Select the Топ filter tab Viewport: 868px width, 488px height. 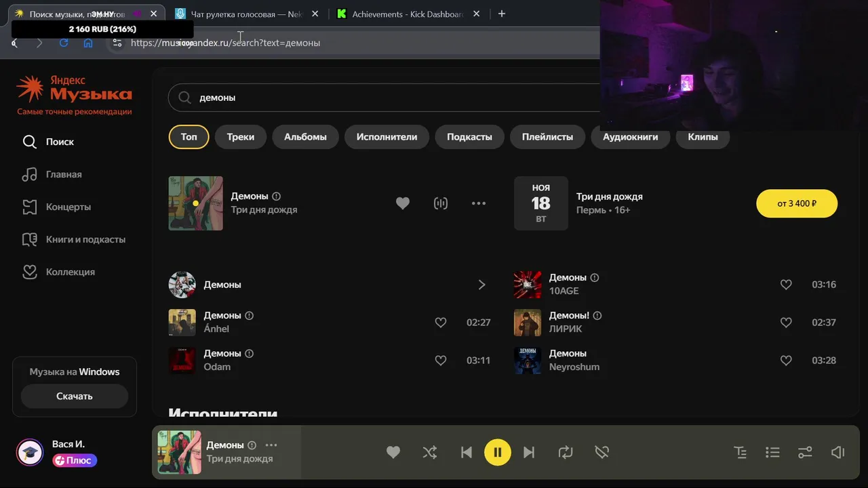[189, 137]
